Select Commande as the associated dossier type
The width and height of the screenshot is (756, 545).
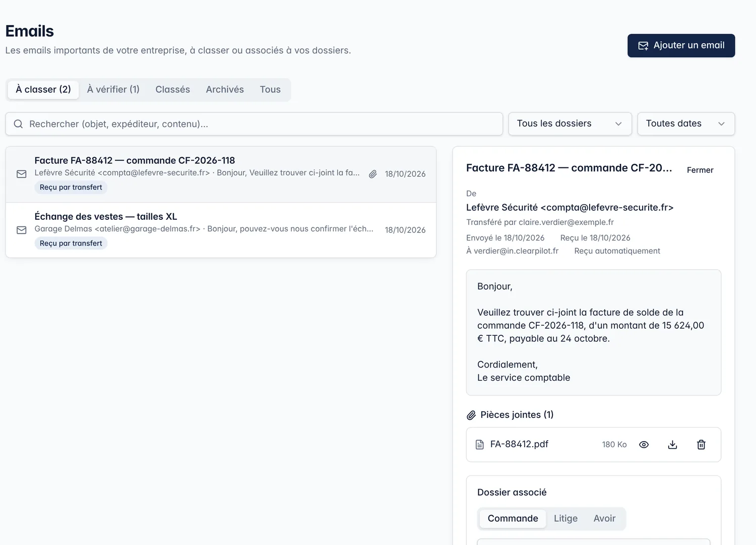coord(513,519)
